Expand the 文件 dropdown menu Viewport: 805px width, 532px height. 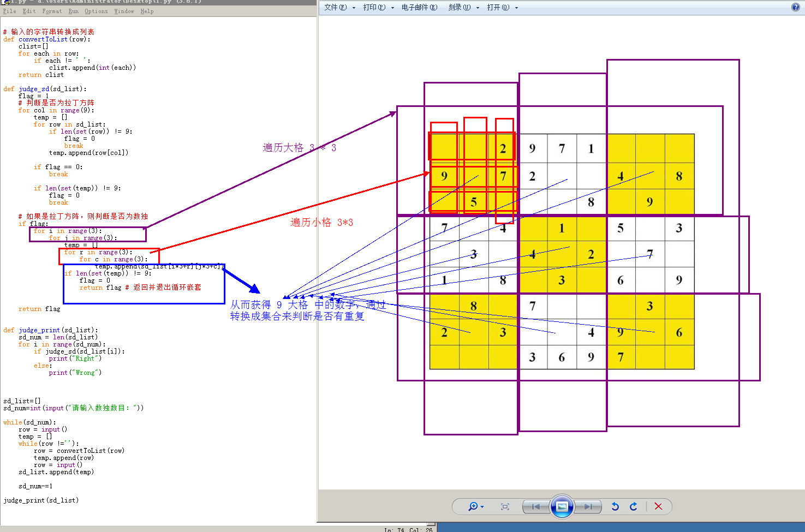pos(339,7)
